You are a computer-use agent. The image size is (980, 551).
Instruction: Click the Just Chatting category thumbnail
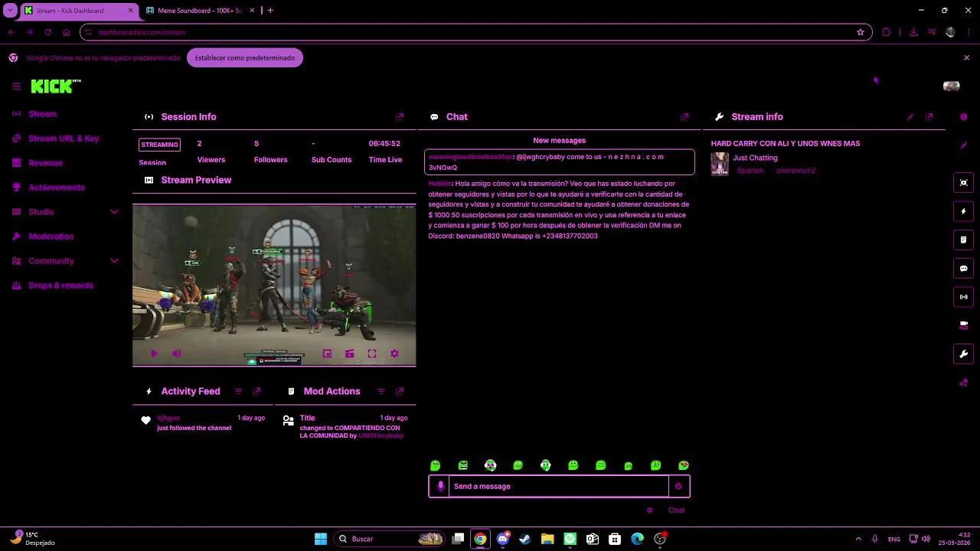[720, 164]
